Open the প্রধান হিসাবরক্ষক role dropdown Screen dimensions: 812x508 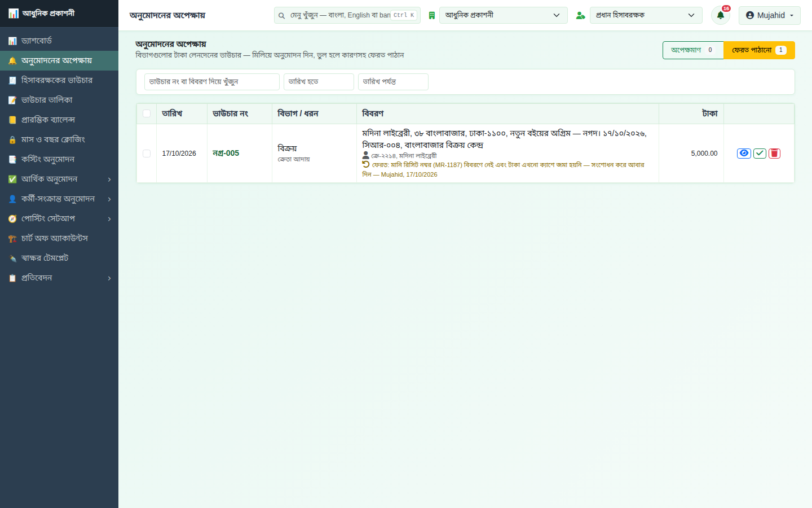tap(646, 15)
